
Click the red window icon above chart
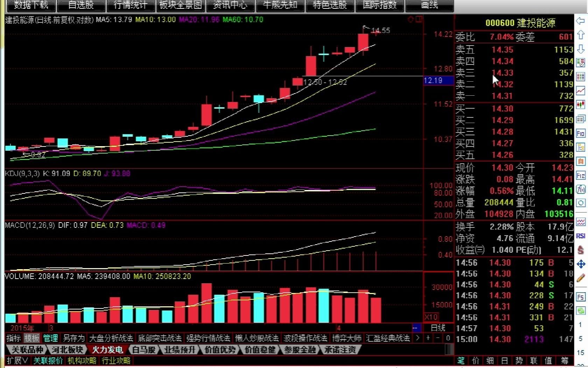click(419, 20)
